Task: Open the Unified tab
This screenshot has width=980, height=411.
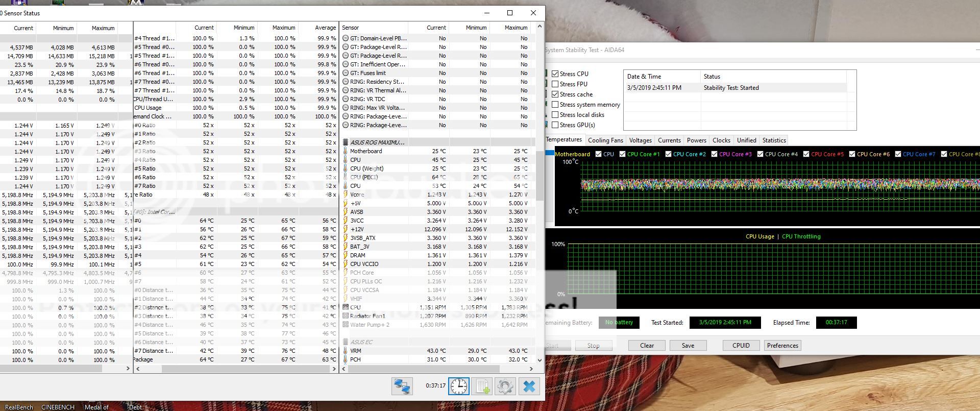Action: click(746, 140)
